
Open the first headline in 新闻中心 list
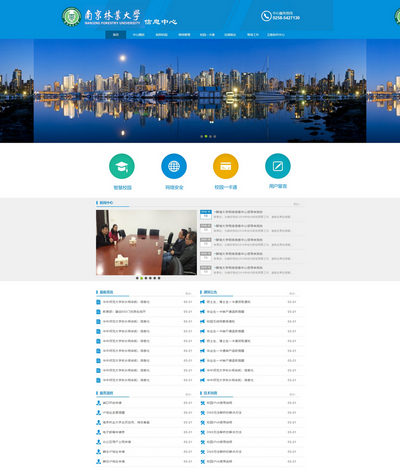tap(238, 212)
